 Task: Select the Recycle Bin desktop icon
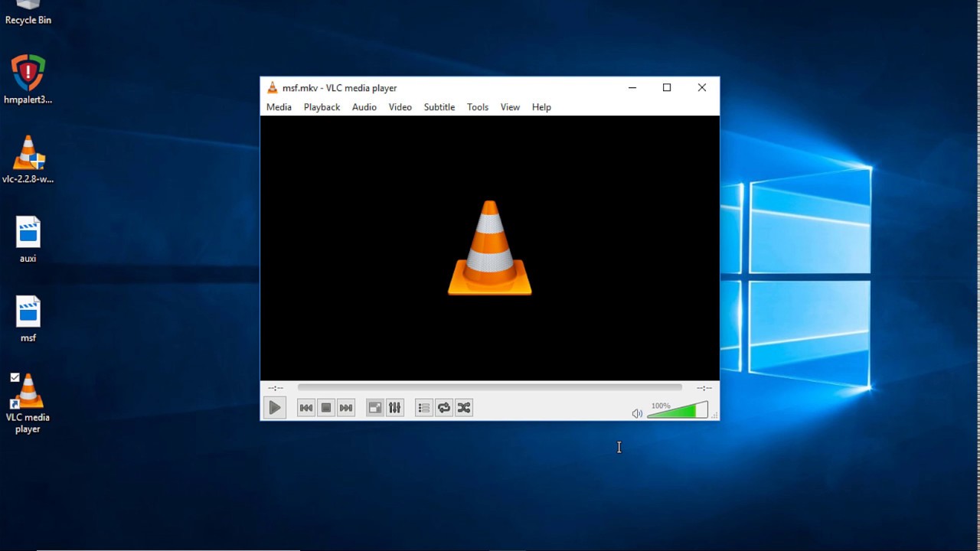click(28, 13)
